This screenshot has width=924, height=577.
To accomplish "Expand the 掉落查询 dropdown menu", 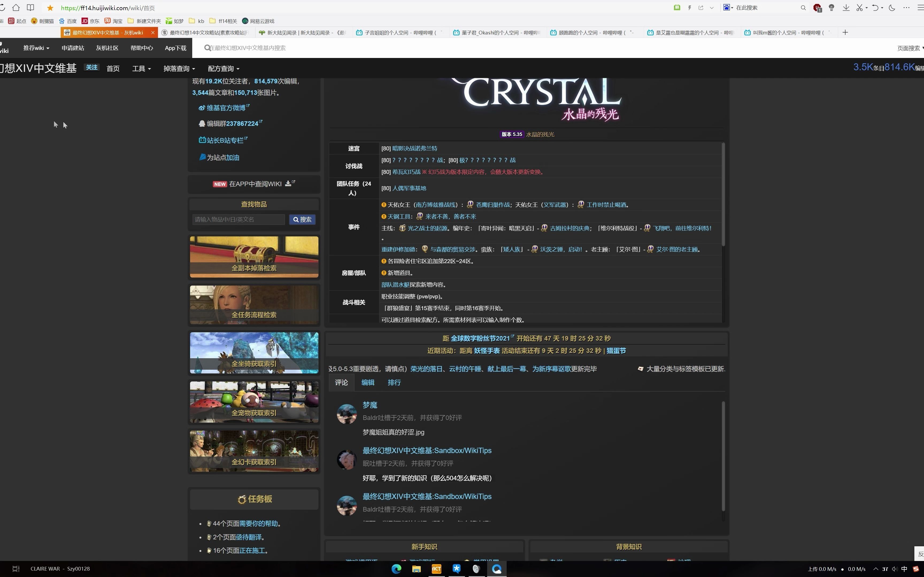I will pos(176,68).
